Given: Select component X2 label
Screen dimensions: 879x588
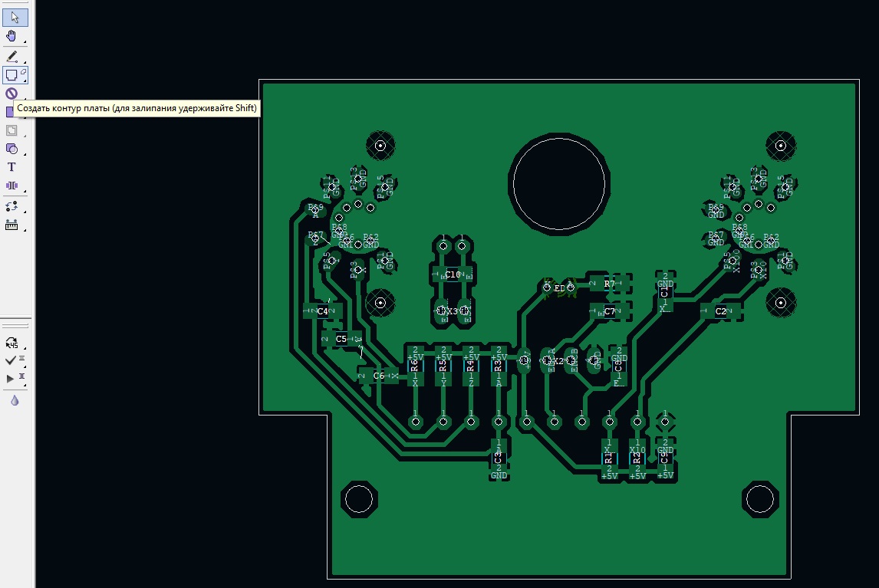Looking at the screenshot, I should pos(558,361).
